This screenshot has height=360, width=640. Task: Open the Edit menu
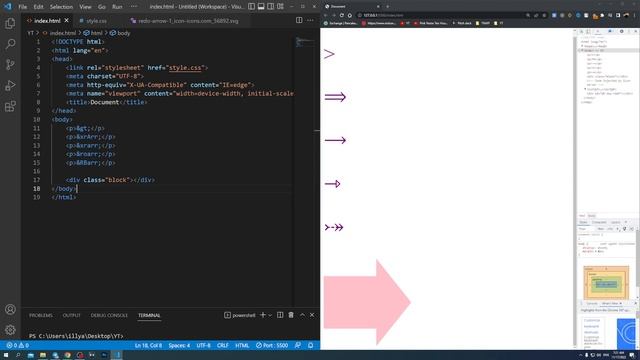38,7
